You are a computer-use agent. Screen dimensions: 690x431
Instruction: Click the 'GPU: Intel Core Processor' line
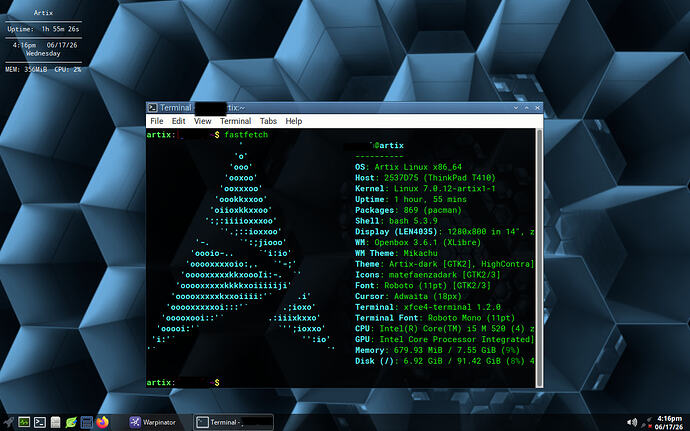pyautogui.click(x=444, y=339)
